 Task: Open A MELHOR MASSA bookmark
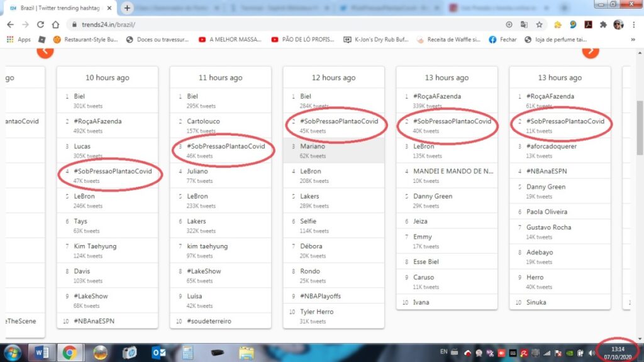(230, 40)
